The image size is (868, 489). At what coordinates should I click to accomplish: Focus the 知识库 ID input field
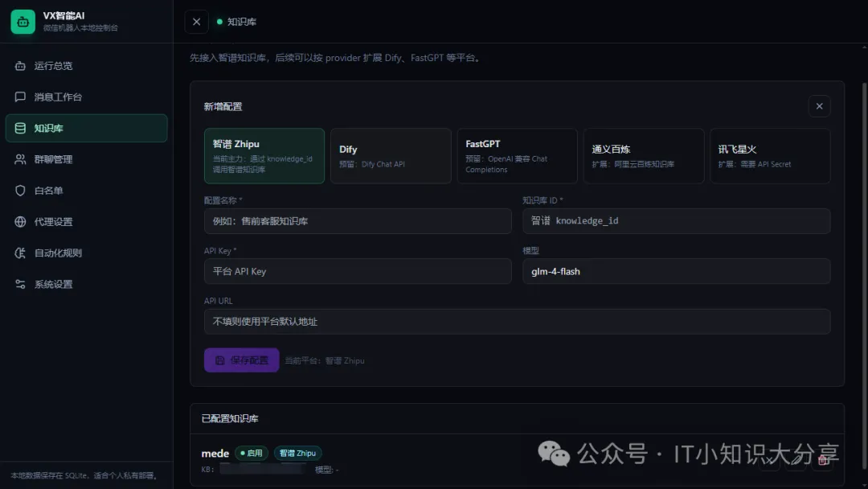coord(677,221)
